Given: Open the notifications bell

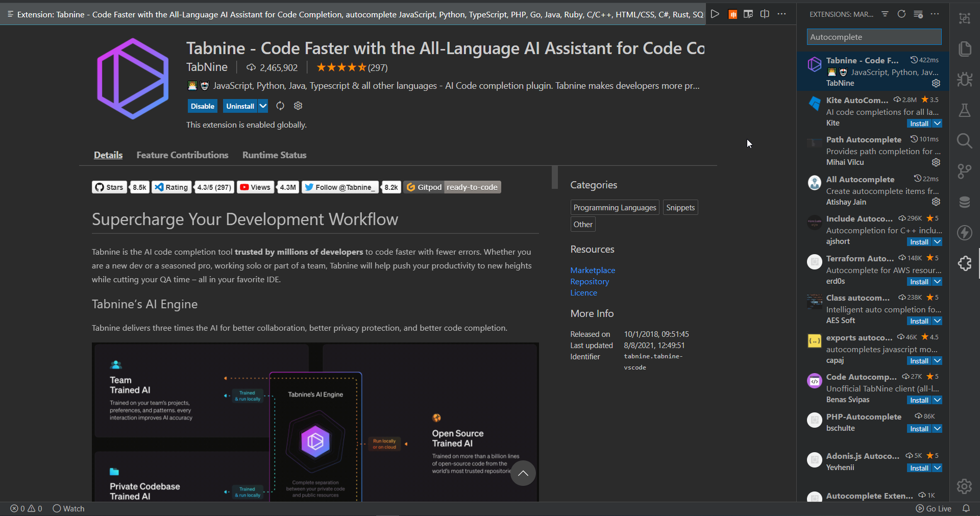Looking at the screenshot, I should coord(967,508).
